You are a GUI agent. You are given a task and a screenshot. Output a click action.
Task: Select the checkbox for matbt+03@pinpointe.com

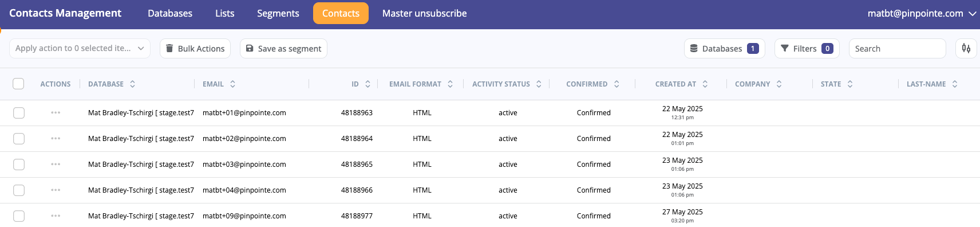[x=19, y=165]
